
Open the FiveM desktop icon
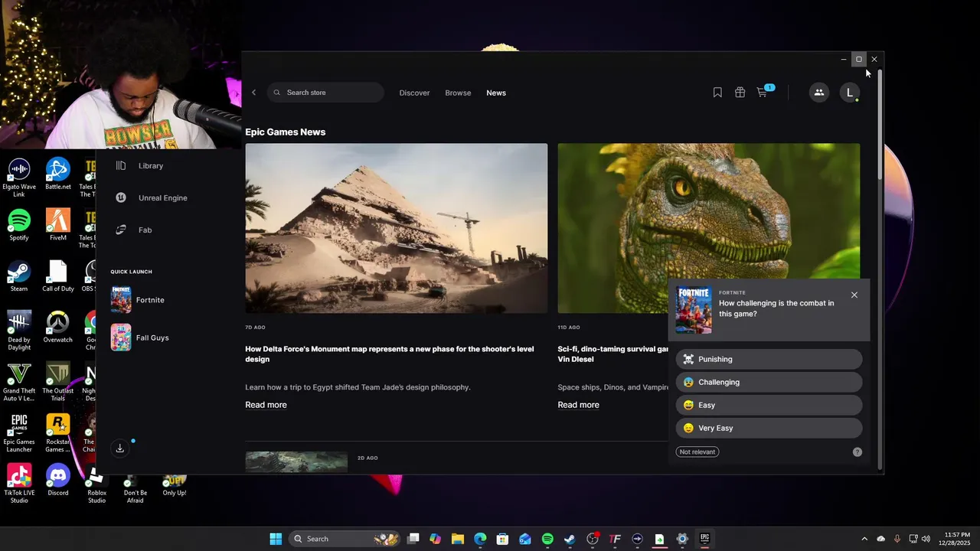pyautogui.click(x=57, y=226)
